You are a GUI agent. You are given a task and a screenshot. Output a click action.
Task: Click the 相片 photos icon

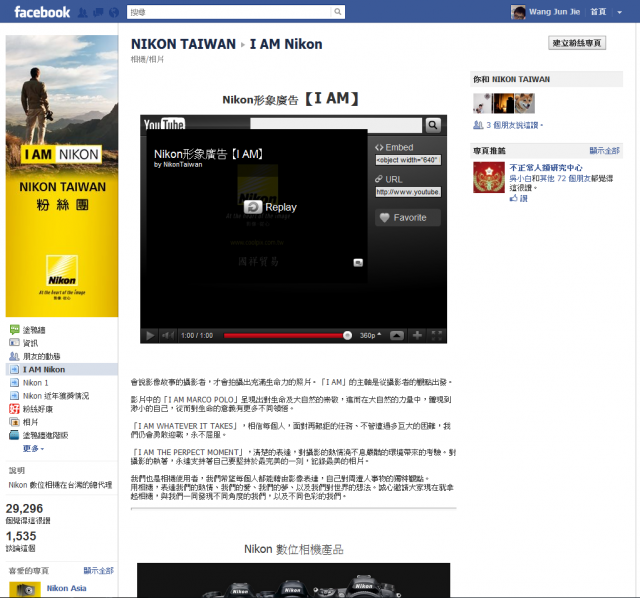pos(14,422)
